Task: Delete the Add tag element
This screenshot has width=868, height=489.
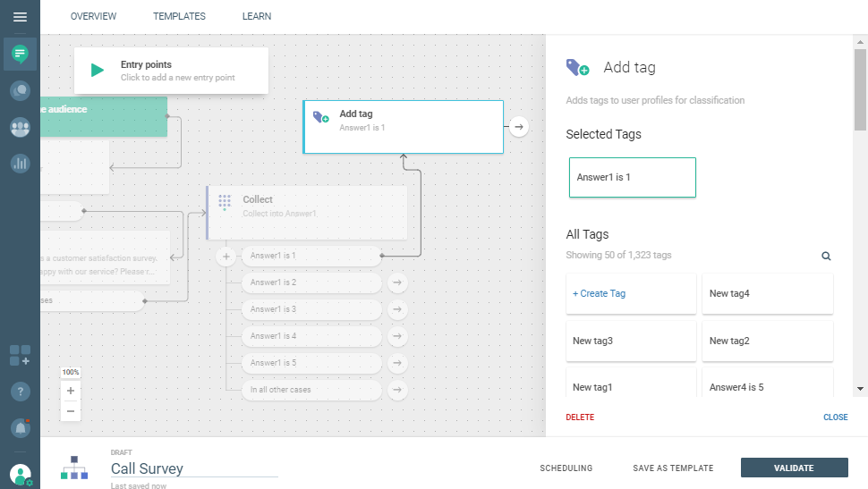Action: (580, 417)
